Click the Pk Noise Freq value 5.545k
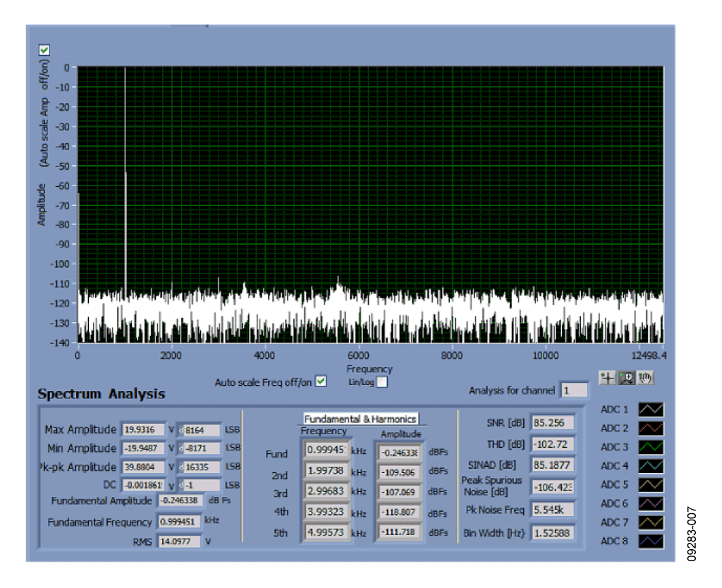 point(553,510)
